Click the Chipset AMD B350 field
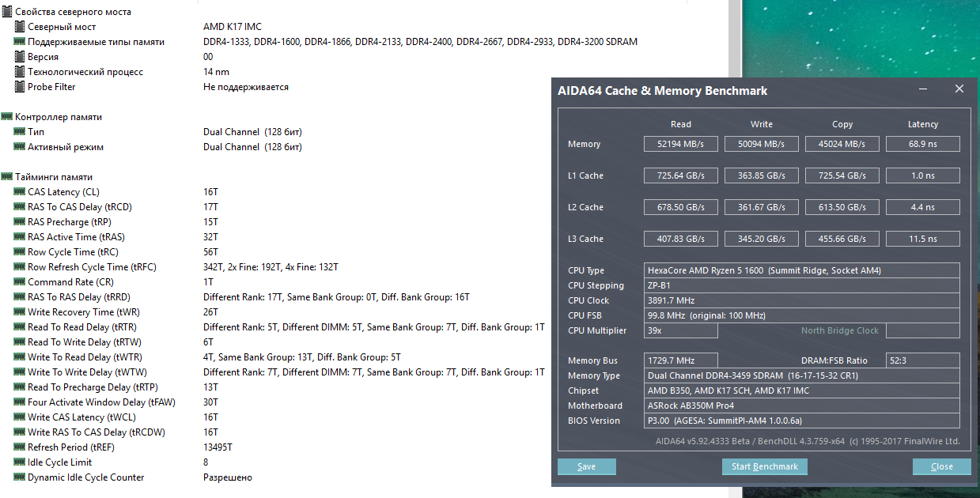 (x=802, y=390)
